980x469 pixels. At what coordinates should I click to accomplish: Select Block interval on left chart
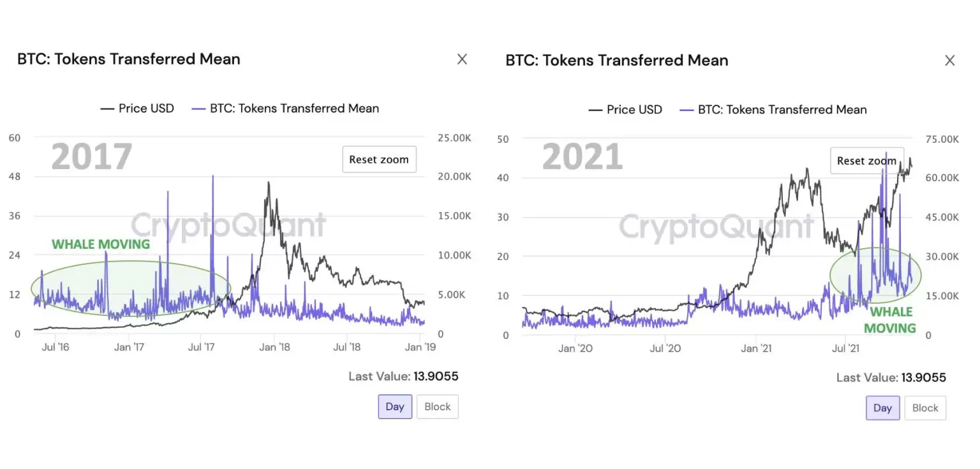tap(438, 406)
